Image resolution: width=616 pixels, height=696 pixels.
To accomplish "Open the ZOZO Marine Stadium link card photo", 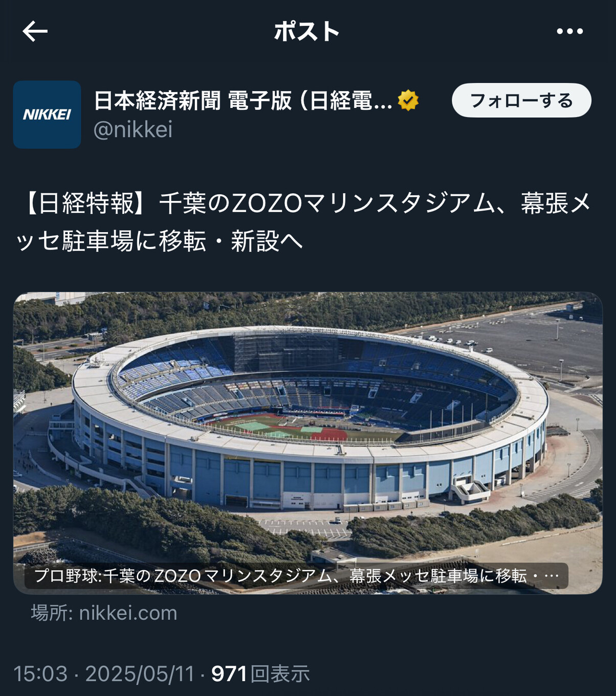I will coord(307,443).
